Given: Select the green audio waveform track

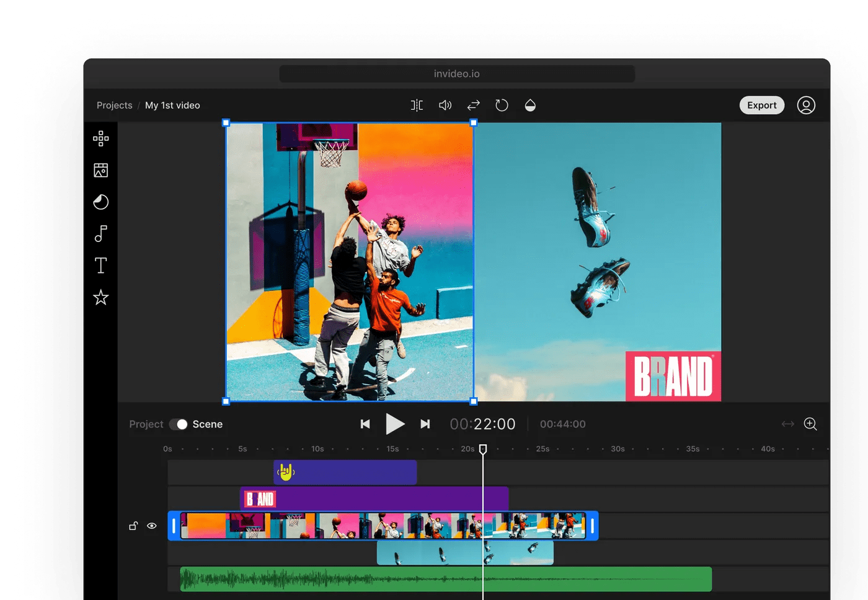Looking at the screenshot, I should [446, 580].
